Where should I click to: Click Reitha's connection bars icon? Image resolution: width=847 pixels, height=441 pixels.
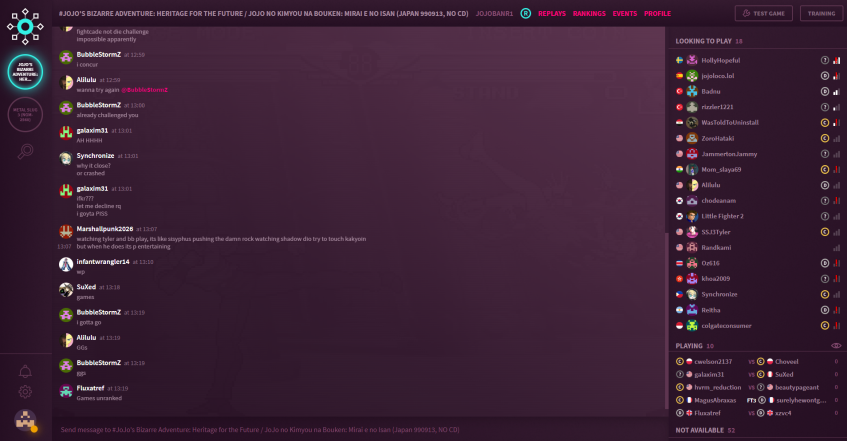point(836,310)
